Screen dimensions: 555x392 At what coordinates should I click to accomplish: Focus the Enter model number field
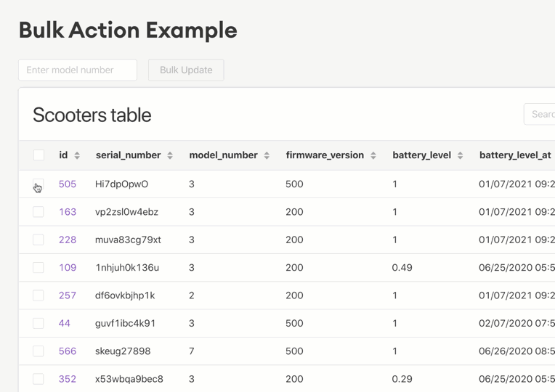point(78,70)
